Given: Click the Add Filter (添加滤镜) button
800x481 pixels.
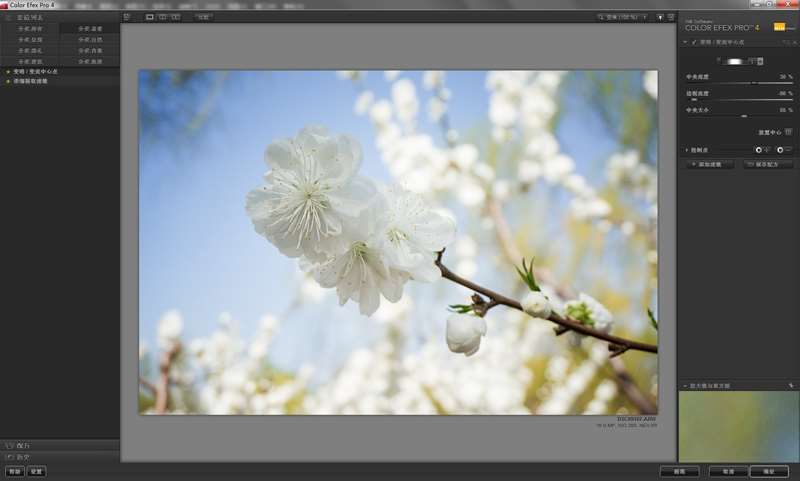Looking at the screenshot, I should [x=709, y=164].
